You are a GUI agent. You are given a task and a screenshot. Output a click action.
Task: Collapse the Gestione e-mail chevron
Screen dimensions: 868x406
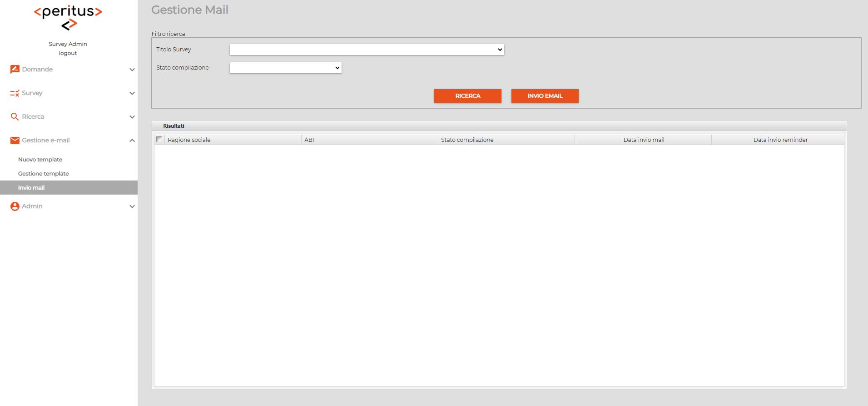(x=132, y=140)
